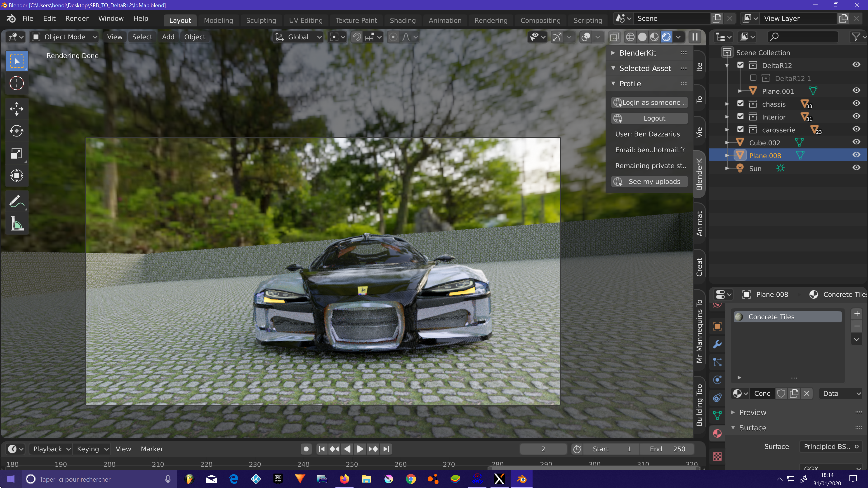Open the Render menu
The width and height of the screenshot is (868, 488).
pos(76,19)
